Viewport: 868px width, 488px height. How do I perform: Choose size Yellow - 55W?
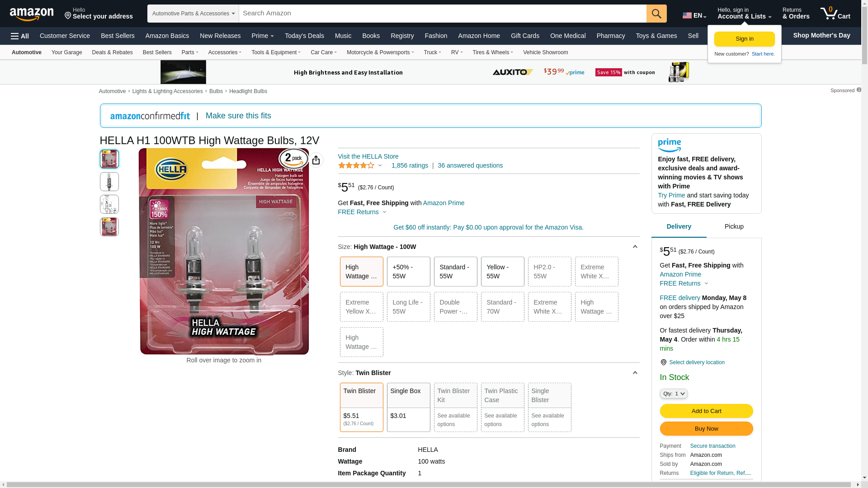pyautogui.click(x=503, y=272)
